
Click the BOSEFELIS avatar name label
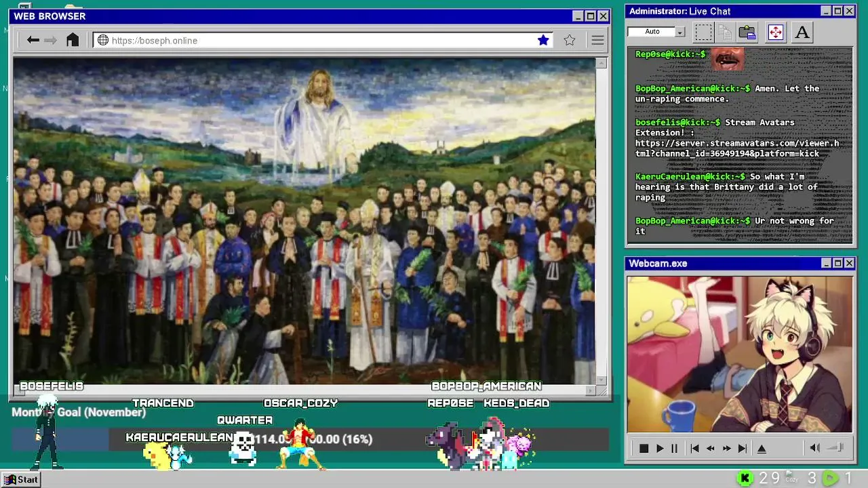[x=52, y=386]
